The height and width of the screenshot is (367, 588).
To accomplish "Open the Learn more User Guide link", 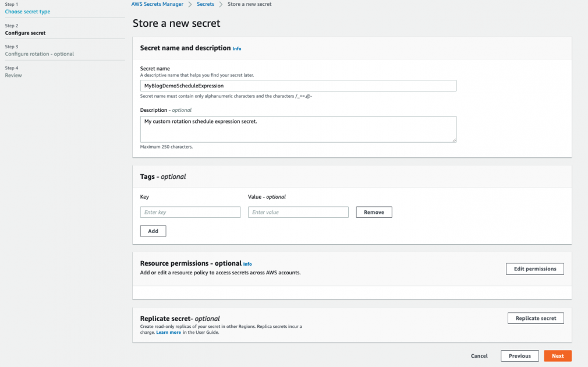I will pos(168,332).
